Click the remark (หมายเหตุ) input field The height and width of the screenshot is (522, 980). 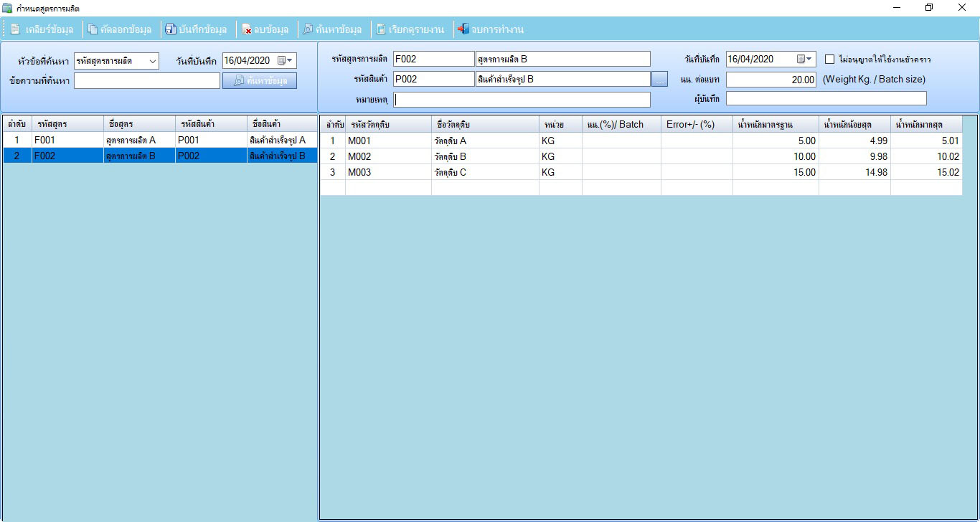(x=522, y=100)
